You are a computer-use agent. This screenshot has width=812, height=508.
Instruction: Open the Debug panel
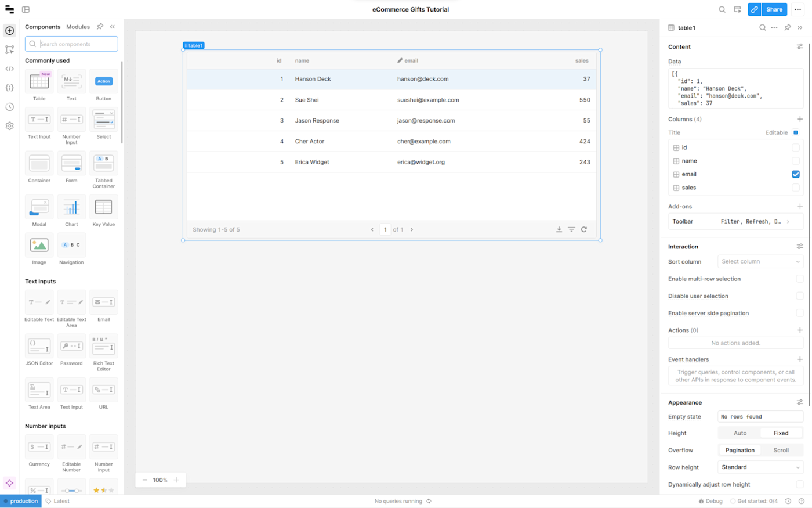[x=710, y=501]
